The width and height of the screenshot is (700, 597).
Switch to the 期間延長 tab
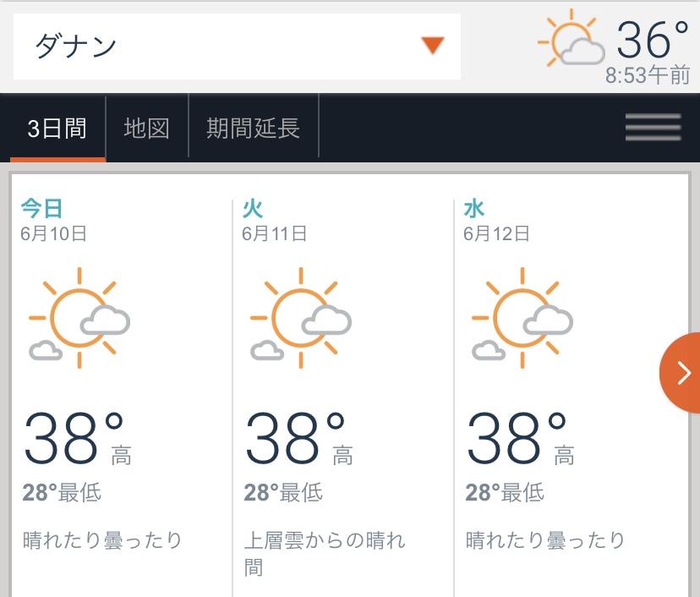point(253,129)
